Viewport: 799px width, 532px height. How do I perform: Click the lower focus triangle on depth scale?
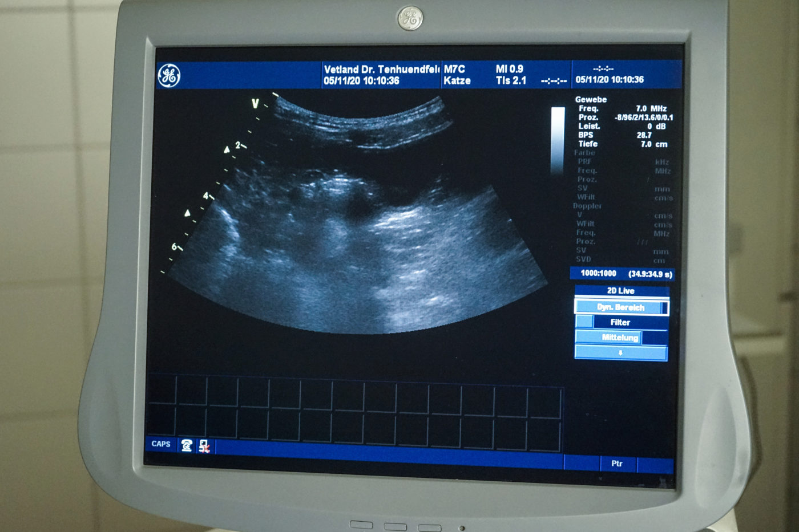click(x=187, y=213)
